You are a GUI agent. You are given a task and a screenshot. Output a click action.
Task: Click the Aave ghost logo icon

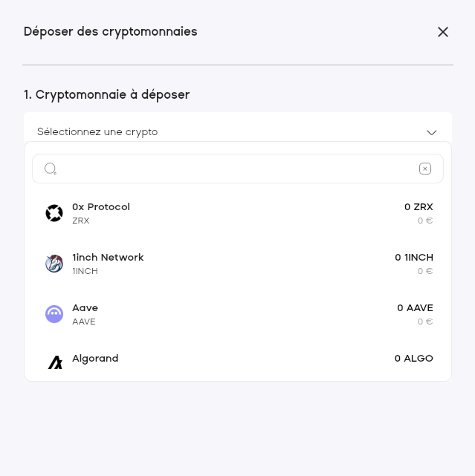54,314
